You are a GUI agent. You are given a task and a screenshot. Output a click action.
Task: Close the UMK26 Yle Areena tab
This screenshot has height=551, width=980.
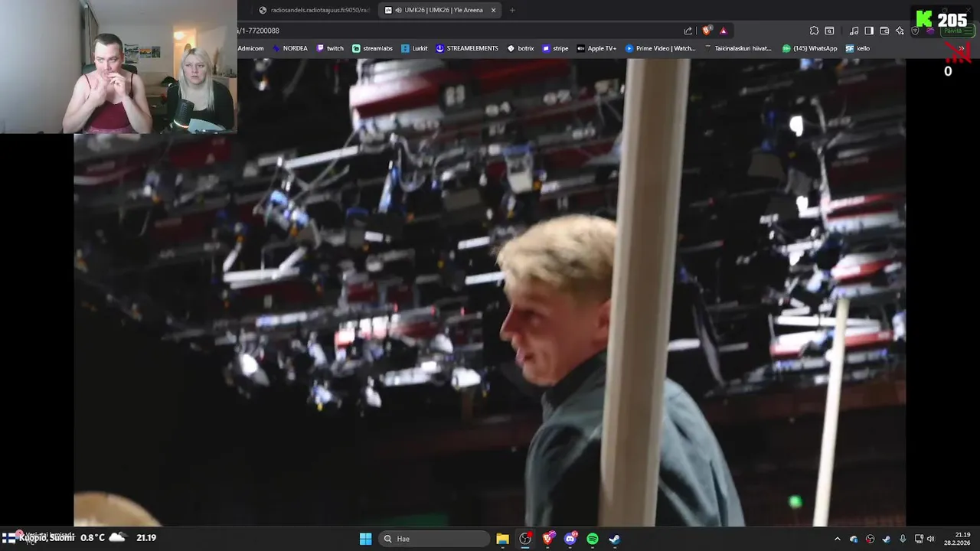[x=493, y=10]
